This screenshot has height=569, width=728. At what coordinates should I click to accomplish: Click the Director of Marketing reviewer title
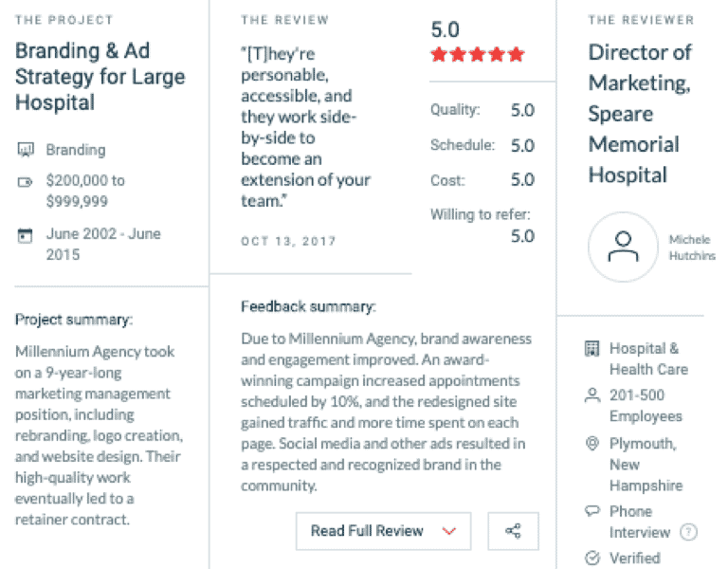(x=640, y=114)
